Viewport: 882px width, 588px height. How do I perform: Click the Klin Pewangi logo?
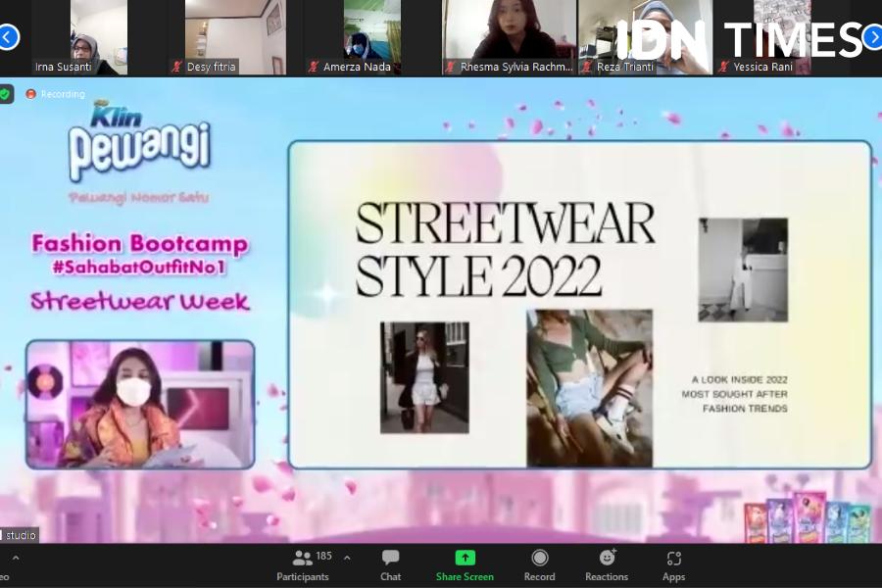[x=139, y=144]
